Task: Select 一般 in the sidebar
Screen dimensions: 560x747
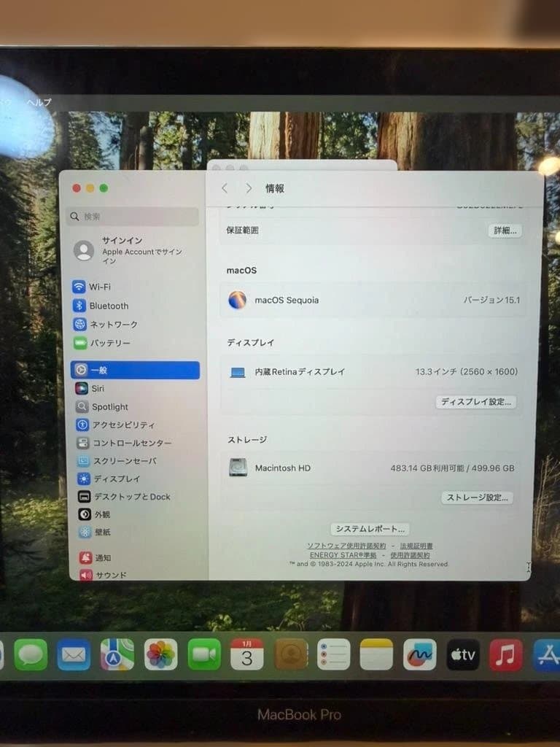Action: tap(135, 370)
